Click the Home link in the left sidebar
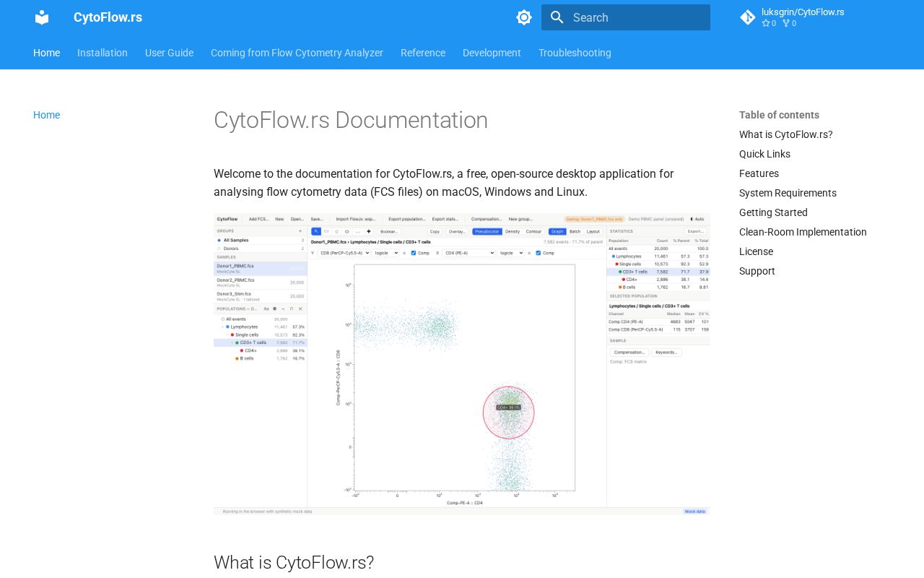924x578 pixels. [x=46, y=115]
